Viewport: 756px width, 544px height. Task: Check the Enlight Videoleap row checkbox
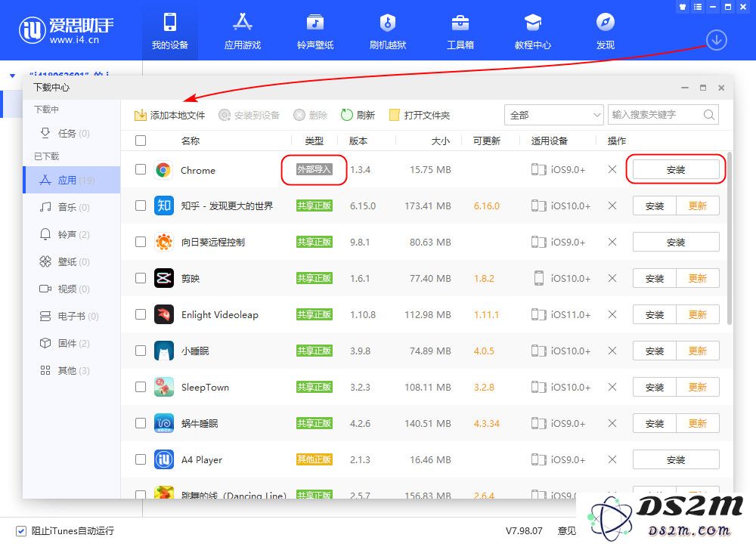pos(141,314)
